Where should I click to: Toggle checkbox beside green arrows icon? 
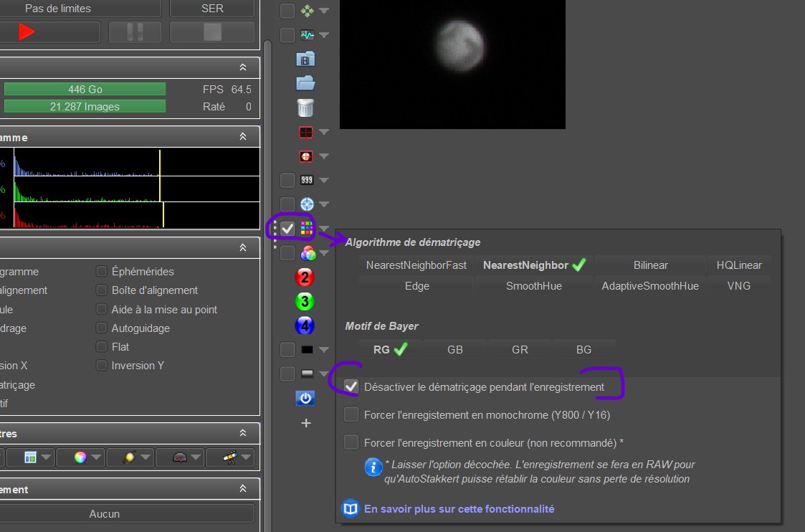click(287, 10)
